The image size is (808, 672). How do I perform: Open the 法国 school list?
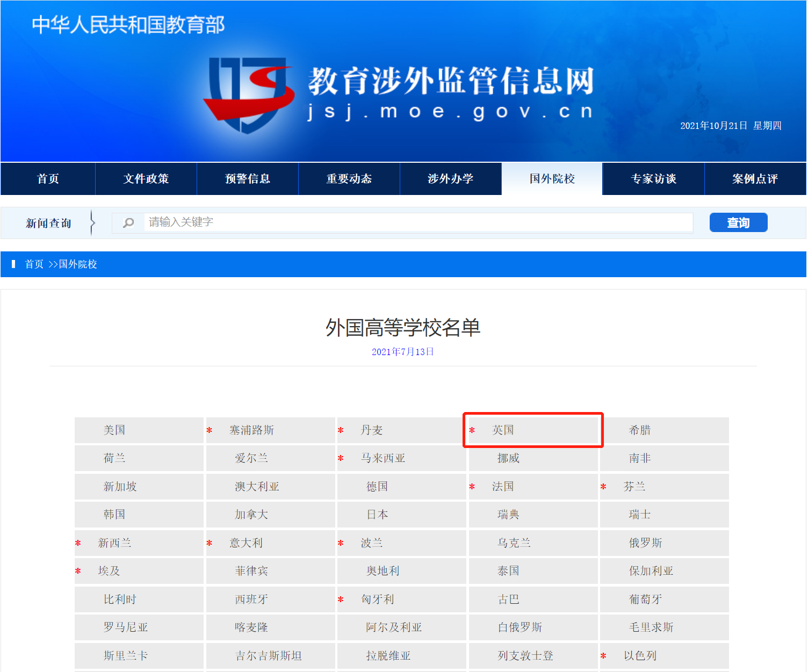pos(503,487)
